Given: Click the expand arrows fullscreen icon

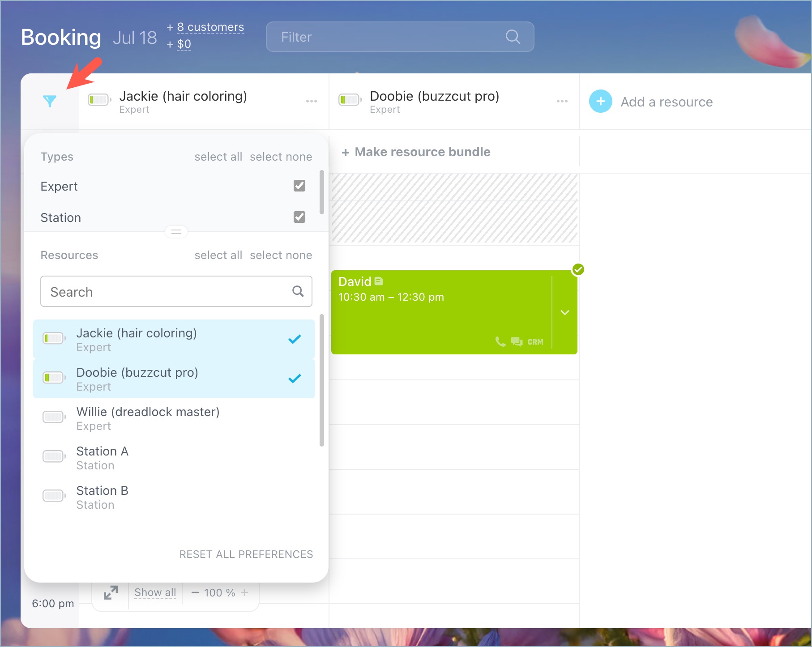Looking at the screenshot, I should (111, 592).
